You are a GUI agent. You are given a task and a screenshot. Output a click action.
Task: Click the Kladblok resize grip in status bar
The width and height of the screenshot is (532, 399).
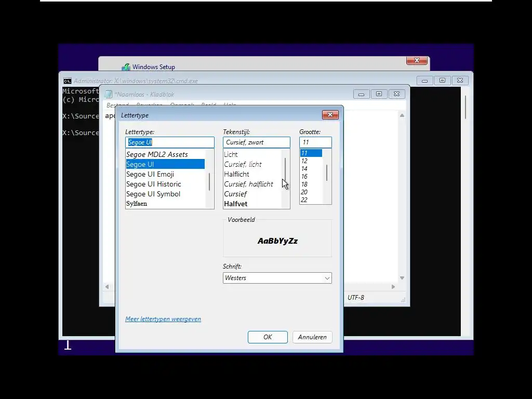[403, 300]
